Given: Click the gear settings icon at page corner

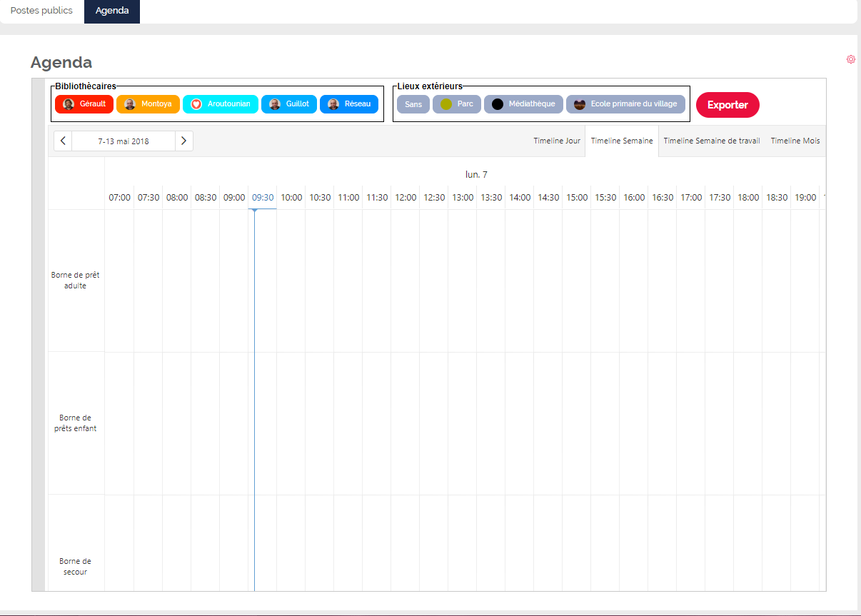Looking at the screenshot, I should click(850, 59).
